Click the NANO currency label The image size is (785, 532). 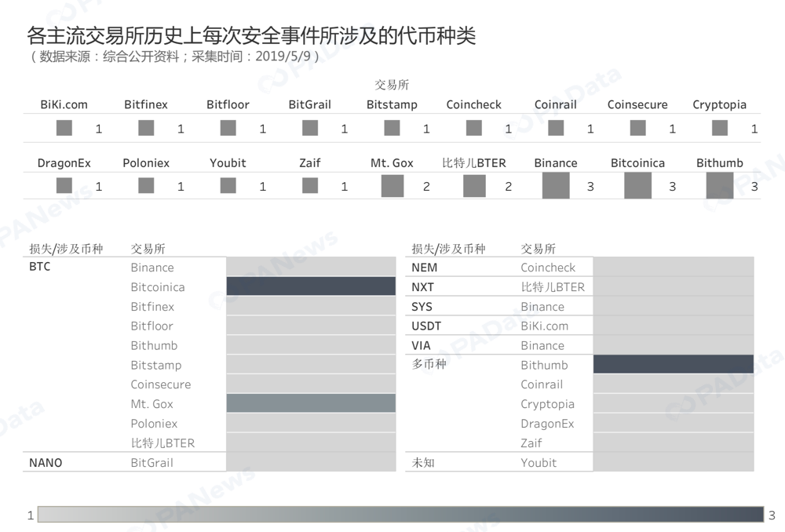click(46, 462)
